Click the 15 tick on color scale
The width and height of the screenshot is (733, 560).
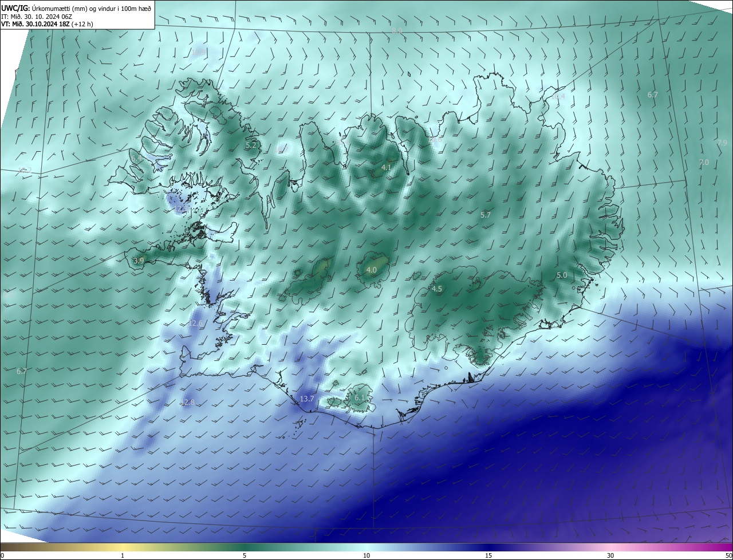click(x=488, y=555)
